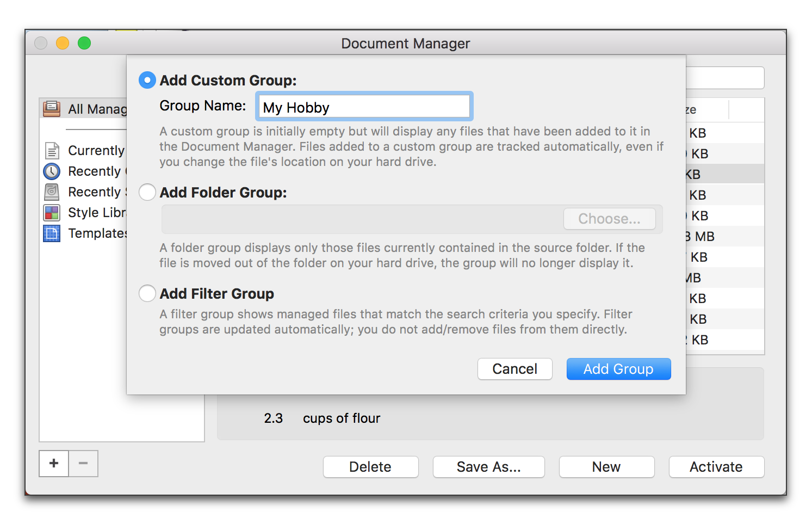Click the Recently opened clock icon

pos(52,171)
